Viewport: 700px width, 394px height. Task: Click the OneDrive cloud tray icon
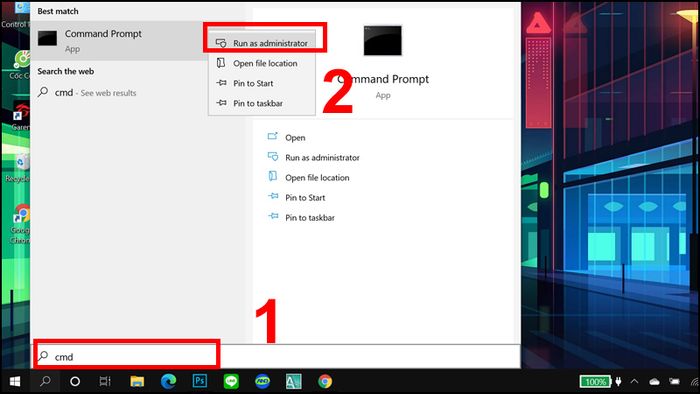click(x=654, y=382)
